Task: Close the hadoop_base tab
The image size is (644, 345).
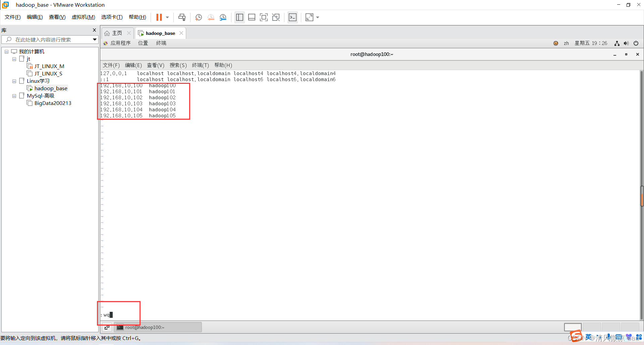Action: point(181,33)
